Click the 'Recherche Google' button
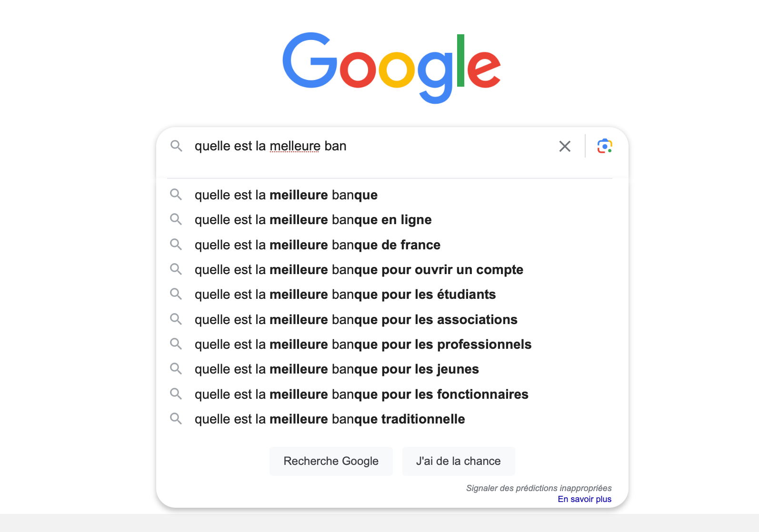The height and width of the screenshot is (532, 759). click(x=331, y=461)
